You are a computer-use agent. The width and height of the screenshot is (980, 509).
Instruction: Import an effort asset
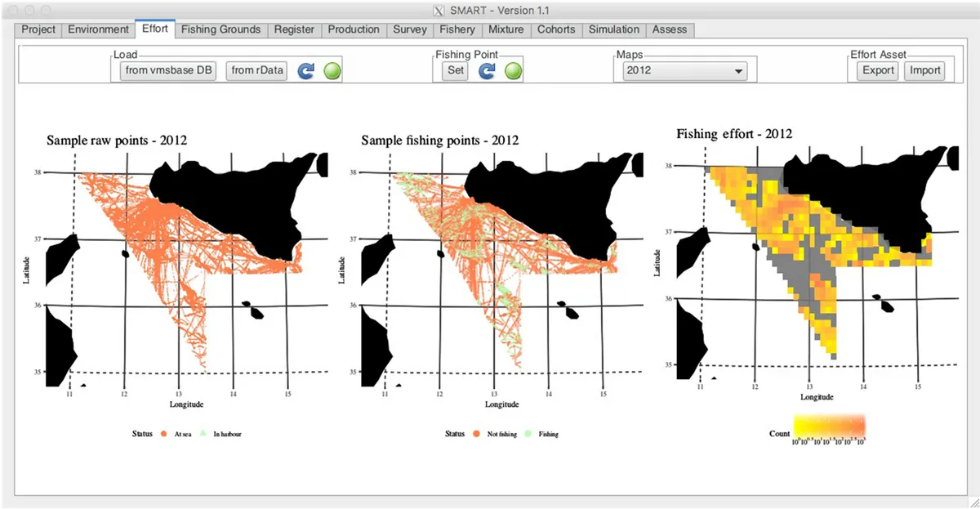pyautogui.click(x=924, y=71)
